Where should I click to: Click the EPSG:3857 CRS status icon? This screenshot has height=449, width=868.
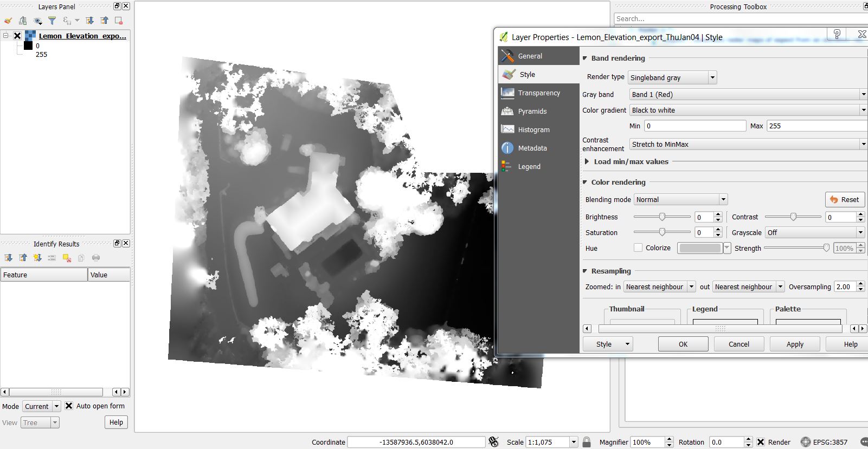[806, 442]
